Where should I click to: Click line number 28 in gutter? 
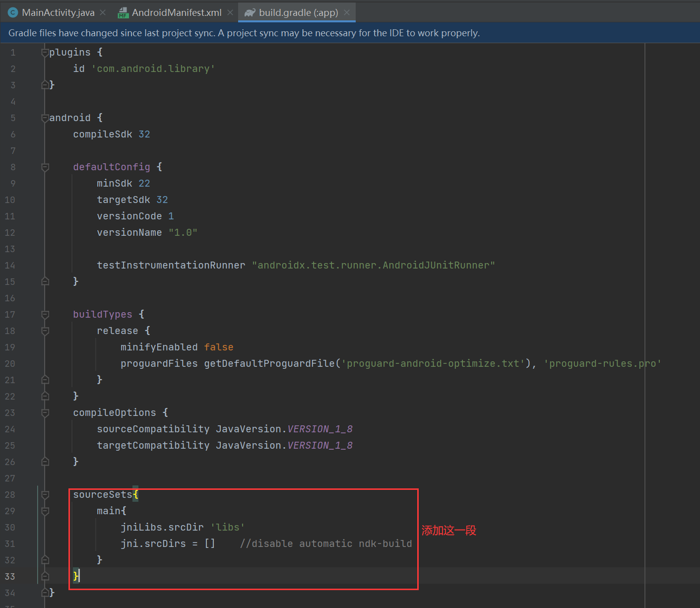point(10,494)
